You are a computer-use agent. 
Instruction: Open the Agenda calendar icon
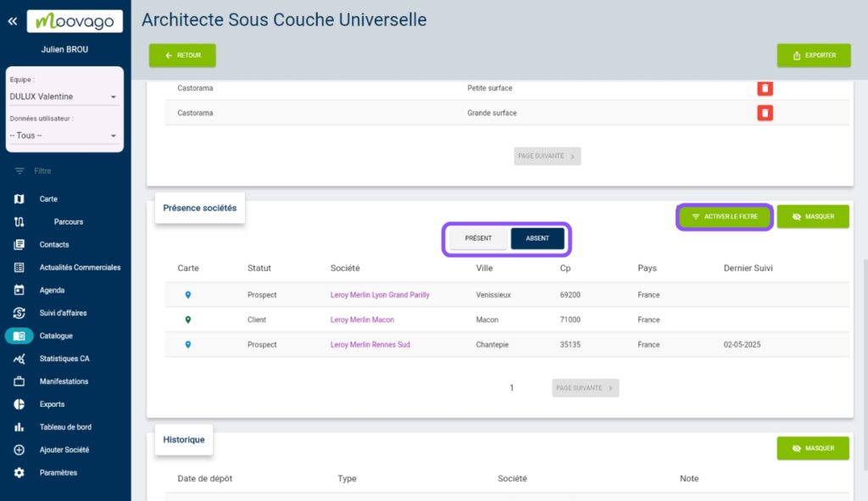(x=19, y=290)
